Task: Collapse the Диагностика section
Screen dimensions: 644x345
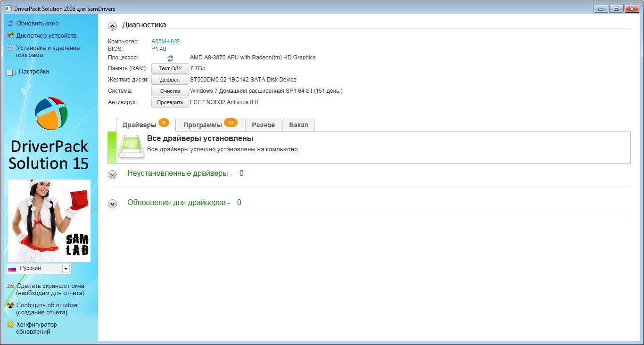Action: [x=112, y=26]
